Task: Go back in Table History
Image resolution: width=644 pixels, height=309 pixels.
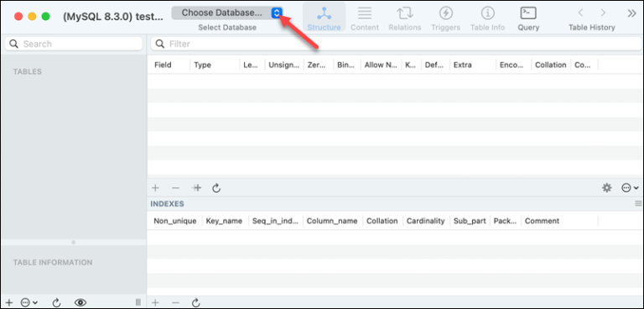Action: tap(580, 13)
